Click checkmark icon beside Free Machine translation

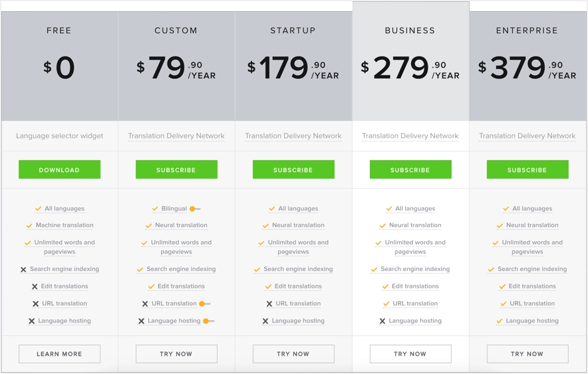pos(29,225)
